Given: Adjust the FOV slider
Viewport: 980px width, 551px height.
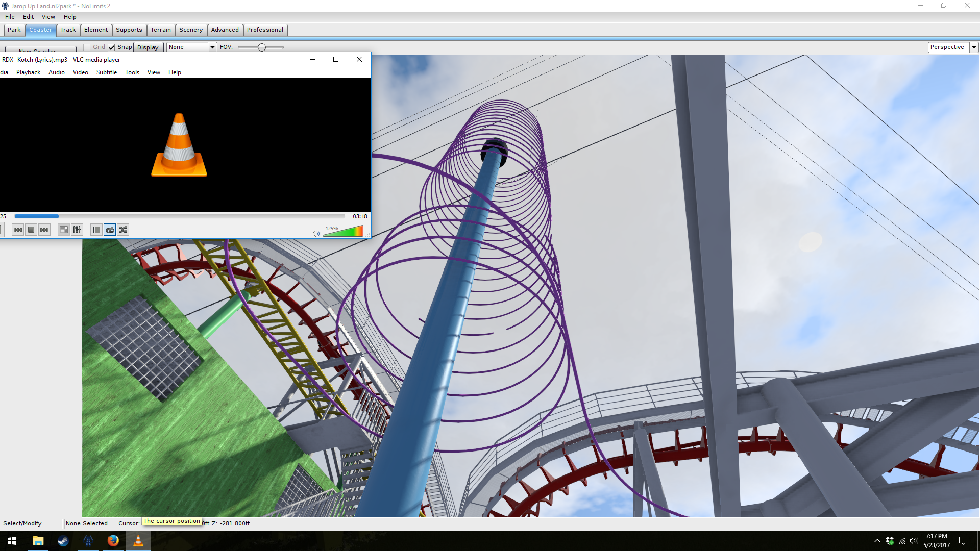Looking at the screenshot, I should coord(261,47).
